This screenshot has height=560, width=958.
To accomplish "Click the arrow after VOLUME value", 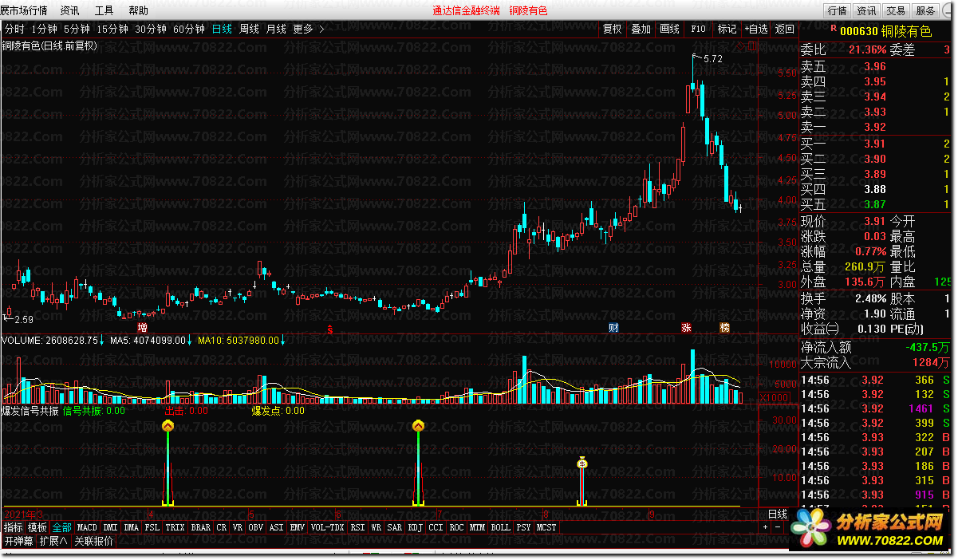I will point(102,341).
